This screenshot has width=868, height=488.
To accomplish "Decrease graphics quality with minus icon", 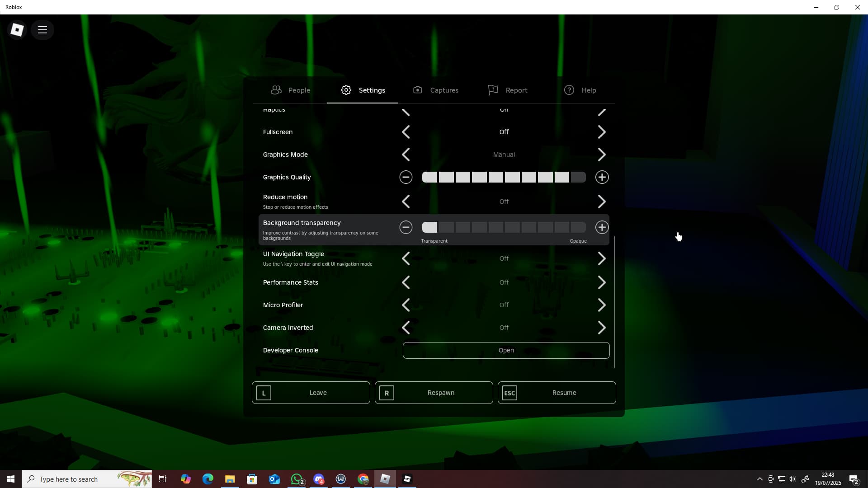I will tap(406, 177).
